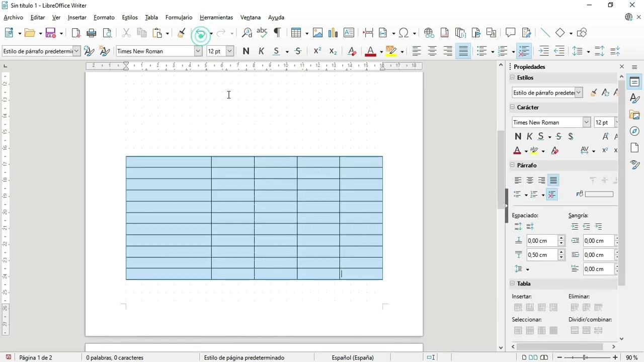This screenshot has width=644, height=362.
Task: Open line spacing dropdown in toolbar
Action: click(588, 51)
